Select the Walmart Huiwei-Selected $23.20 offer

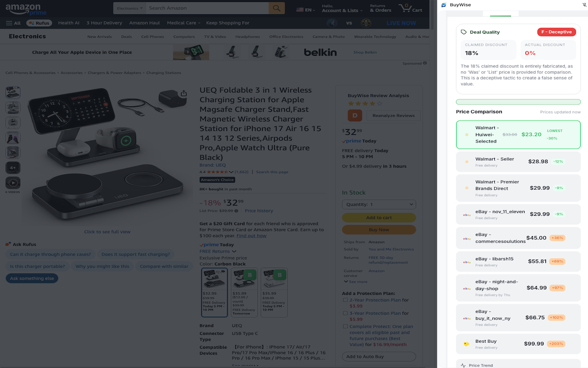click(518, 135)
